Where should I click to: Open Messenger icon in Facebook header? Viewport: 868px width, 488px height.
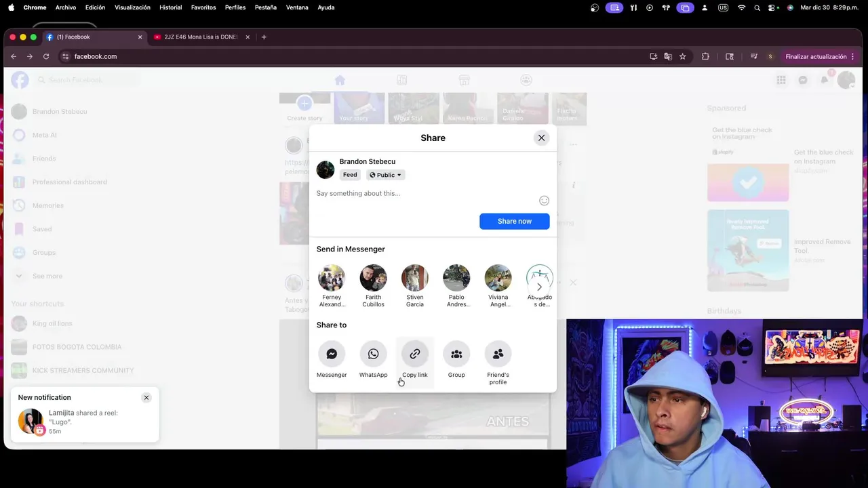803,80
